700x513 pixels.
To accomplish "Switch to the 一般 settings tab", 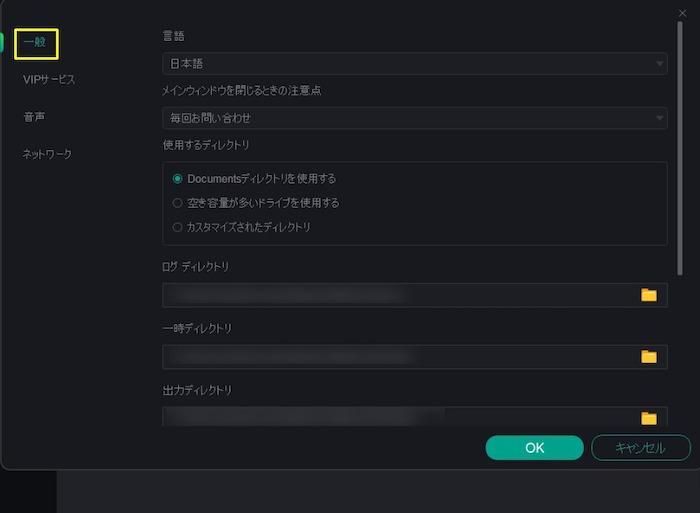I will [x=36, y=43].
